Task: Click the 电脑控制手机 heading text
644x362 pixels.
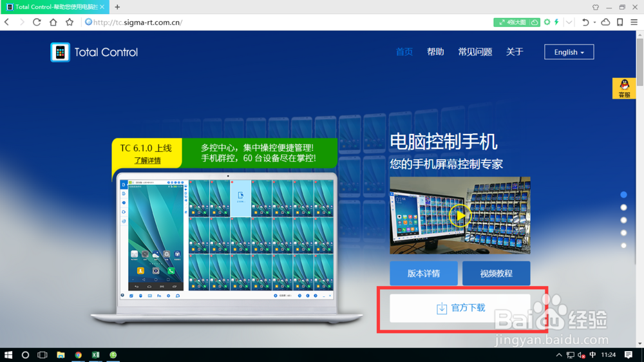Action: 444,142
